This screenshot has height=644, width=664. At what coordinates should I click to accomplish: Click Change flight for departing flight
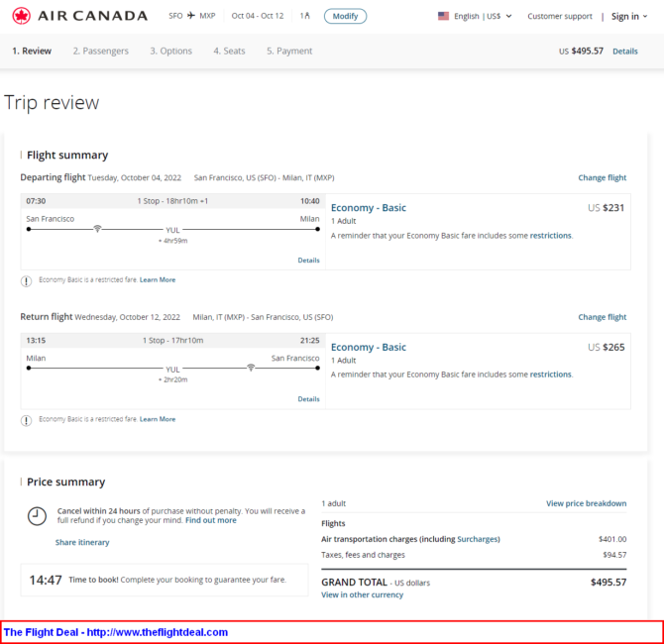(603, 177)
